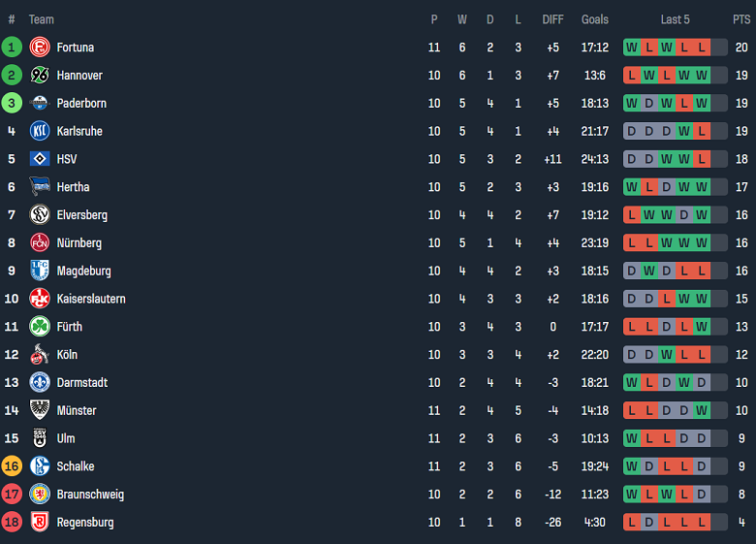The image size is (756, 544).
Task: Click the Braunschweig lion crest
Action: pos(40,494)
